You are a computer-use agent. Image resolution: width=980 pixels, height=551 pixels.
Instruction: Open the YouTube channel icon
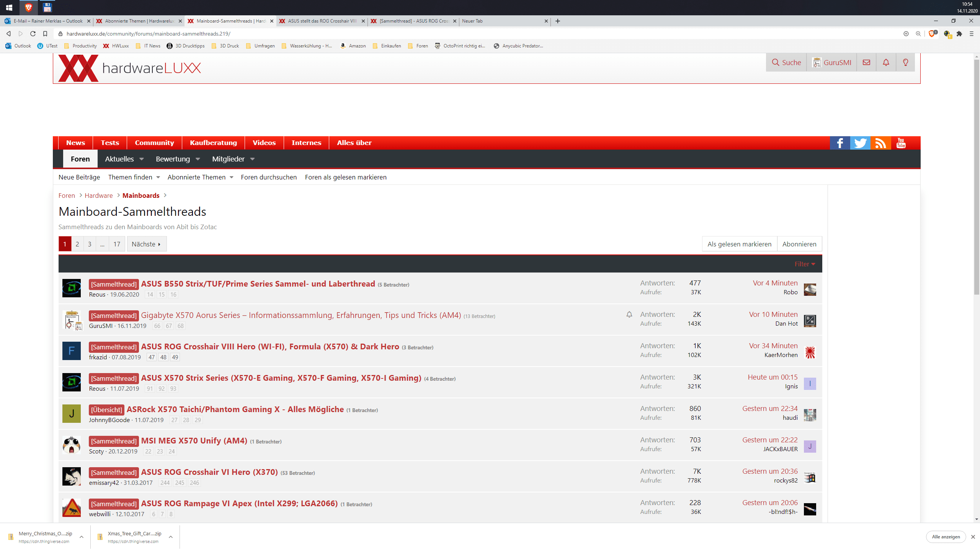[x=901, y=143]
